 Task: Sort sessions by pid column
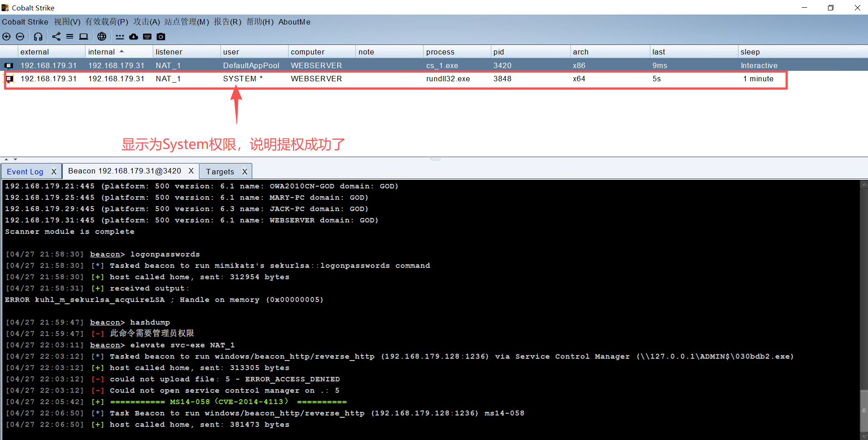[530, 52]
